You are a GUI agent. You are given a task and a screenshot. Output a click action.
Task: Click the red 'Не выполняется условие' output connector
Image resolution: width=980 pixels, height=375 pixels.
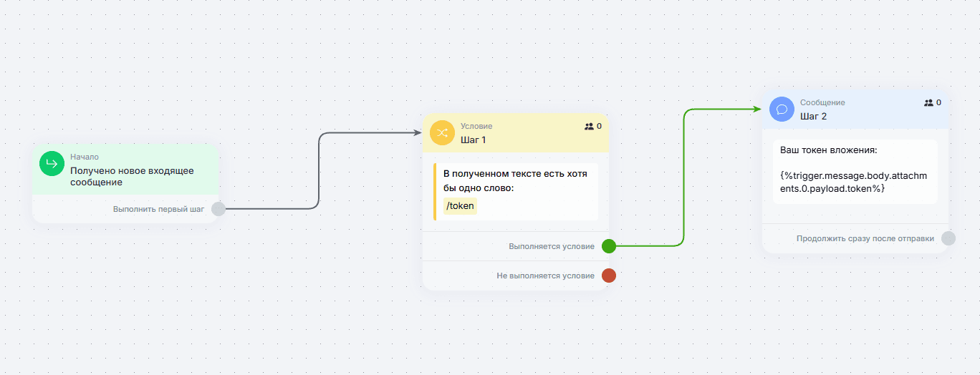coord(609,276)
